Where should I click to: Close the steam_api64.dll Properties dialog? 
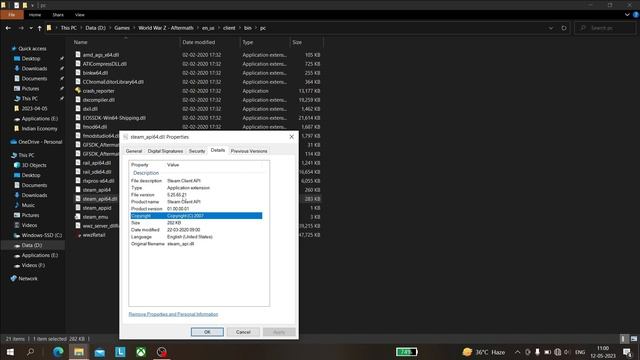pyautogui.click(x=291, y=137)
